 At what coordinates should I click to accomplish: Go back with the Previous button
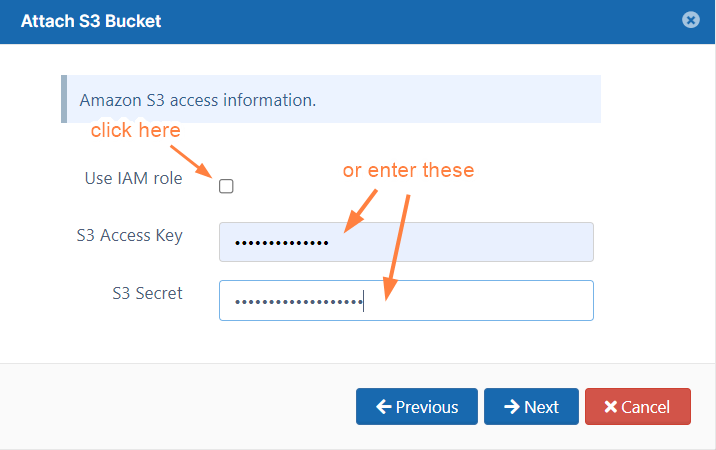[x=416, y=407]
